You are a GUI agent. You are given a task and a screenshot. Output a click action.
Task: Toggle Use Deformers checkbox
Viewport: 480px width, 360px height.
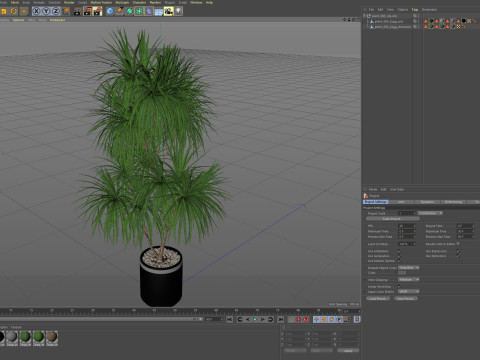[x=458, y=256]
